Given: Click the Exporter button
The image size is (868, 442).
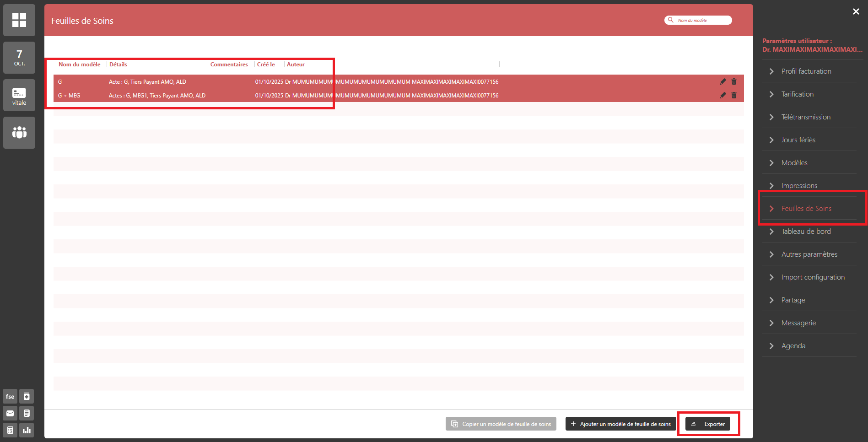Looking at the screenshot, I should click(x=708, y=424).
